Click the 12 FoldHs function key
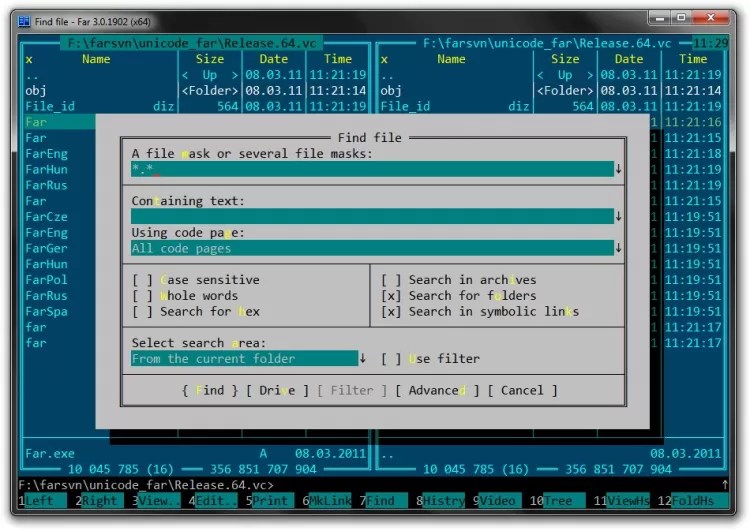Image resolution: width=750 pixels, height=531 pixels. coord(693,500)
